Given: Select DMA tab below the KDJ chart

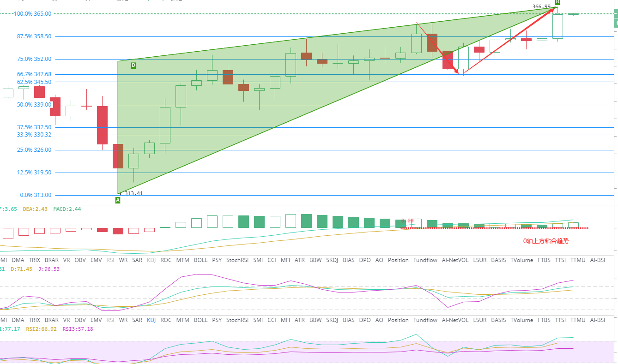Looking at the screenshot, I should click(18, 320).
